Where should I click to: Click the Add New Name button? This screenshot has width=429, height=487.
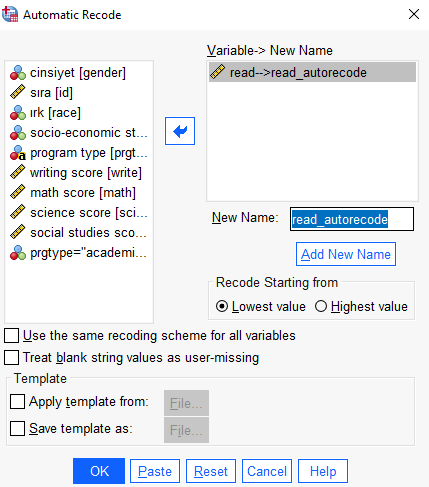point(346,254)
